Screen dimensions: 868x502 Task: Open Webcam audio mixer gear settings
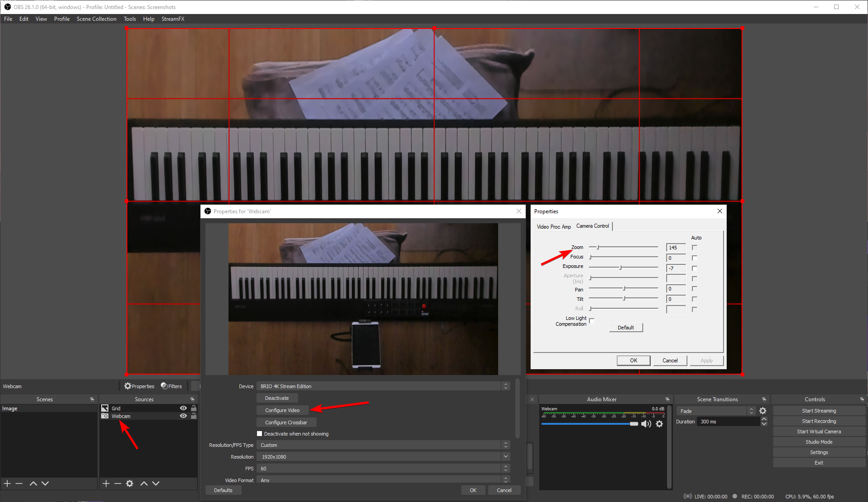tap(659, 424)
